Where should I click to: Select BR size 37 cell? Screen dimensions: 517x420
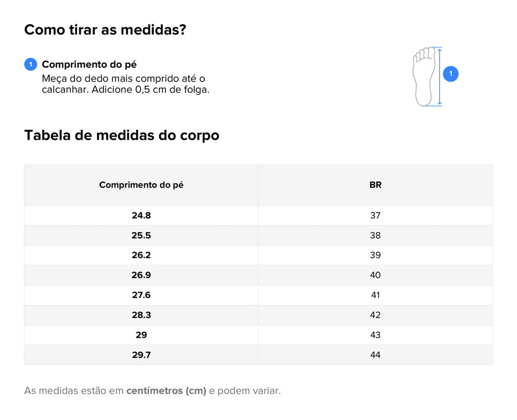tap(375, 216)
